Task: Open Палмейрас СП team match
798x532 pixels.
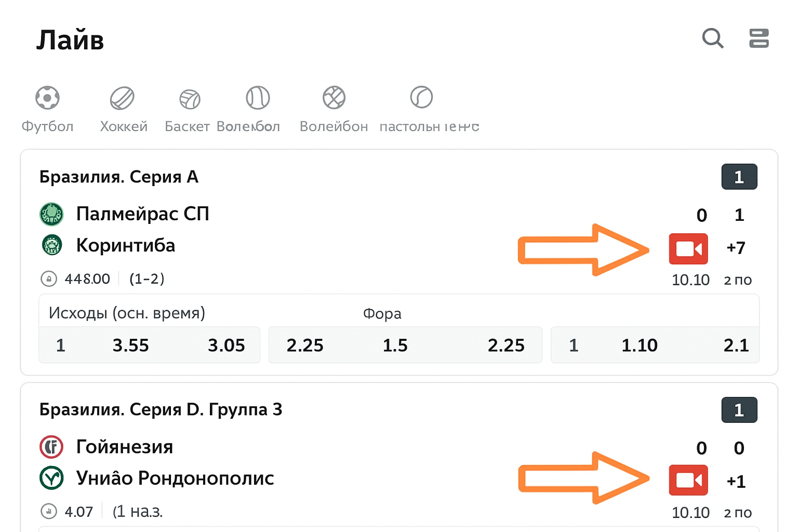Action: tap(142, 214)
